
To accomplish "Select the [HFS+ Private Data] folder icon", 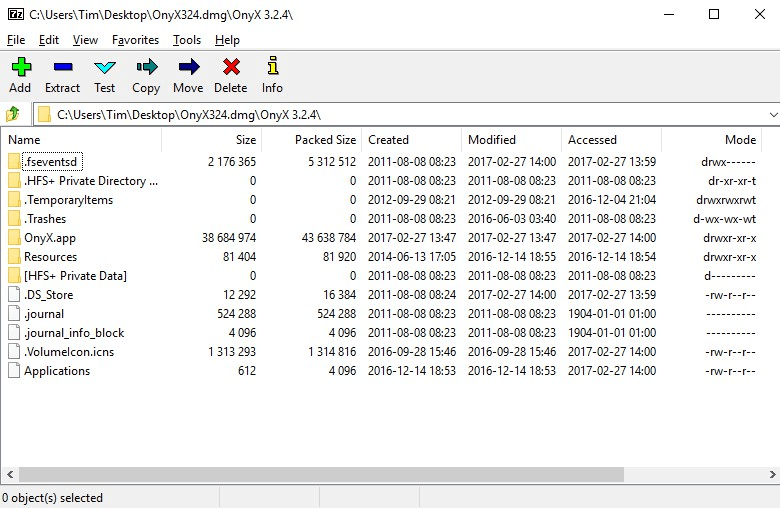I will pos(14,276).
